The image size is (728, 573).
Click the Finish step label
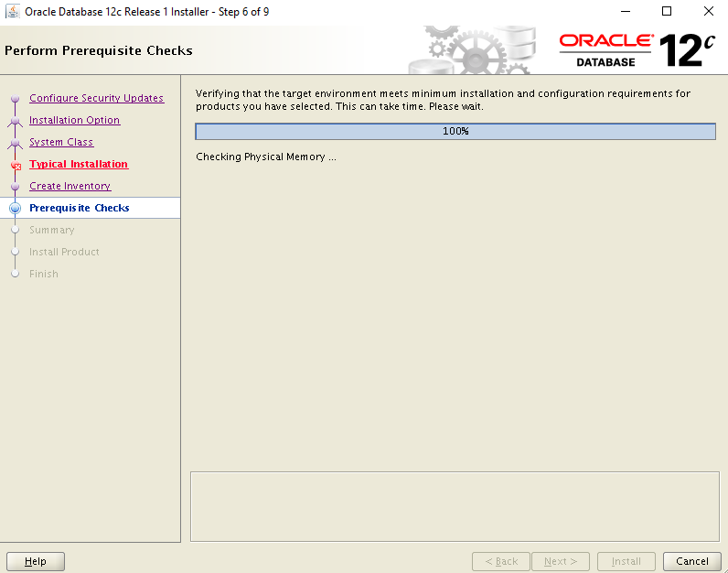click(x=44, y=274)
